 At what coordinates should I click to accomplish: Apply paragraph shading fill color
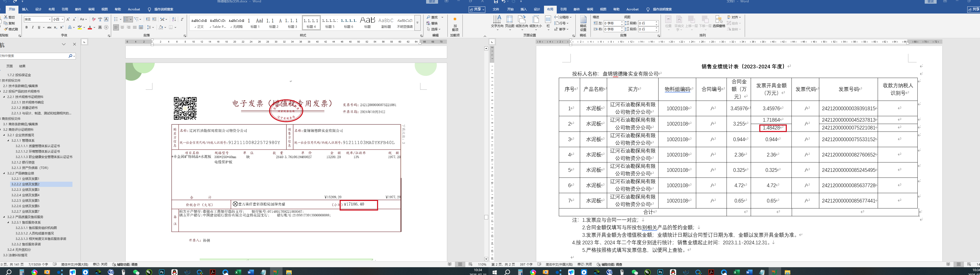coord(161,28)
